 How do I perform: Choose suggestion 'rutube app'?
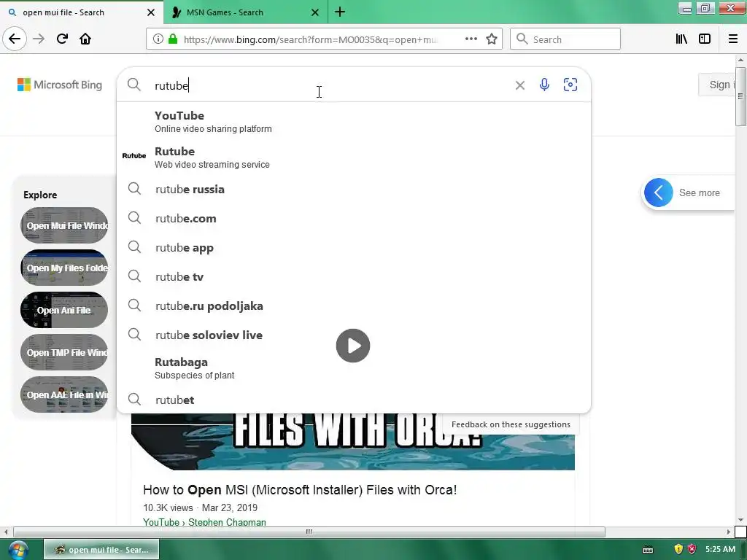click(x=354, y=248)
